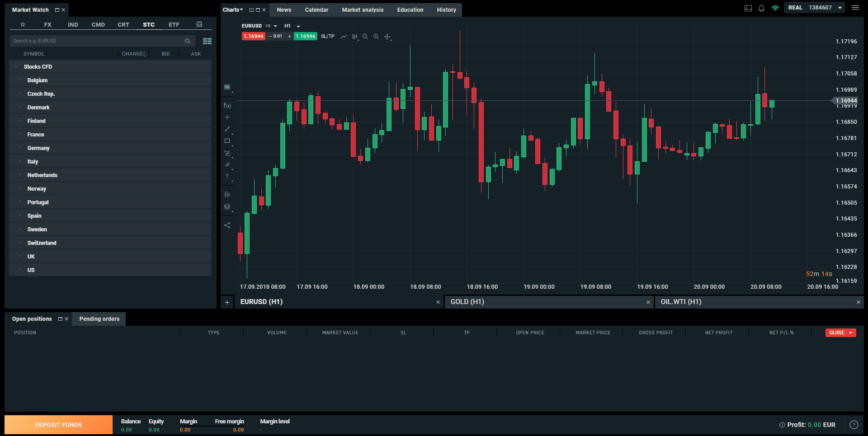Choose the text annotation tool
The image size is (868, 436).
click(227, 177)
